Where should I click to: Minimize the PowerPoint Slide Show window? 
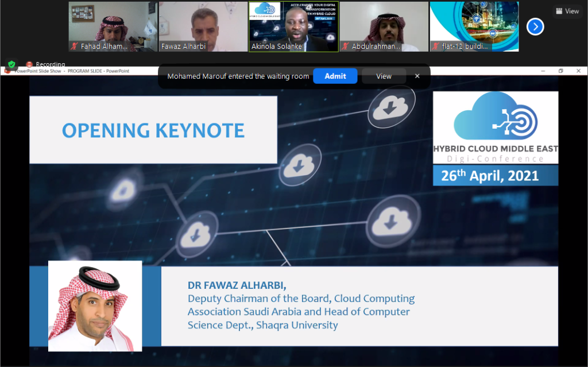coord(543,71)
